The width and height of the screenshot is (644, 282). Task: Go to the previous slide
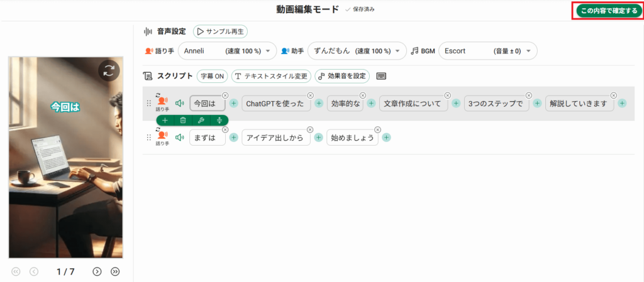click(34, 271)
